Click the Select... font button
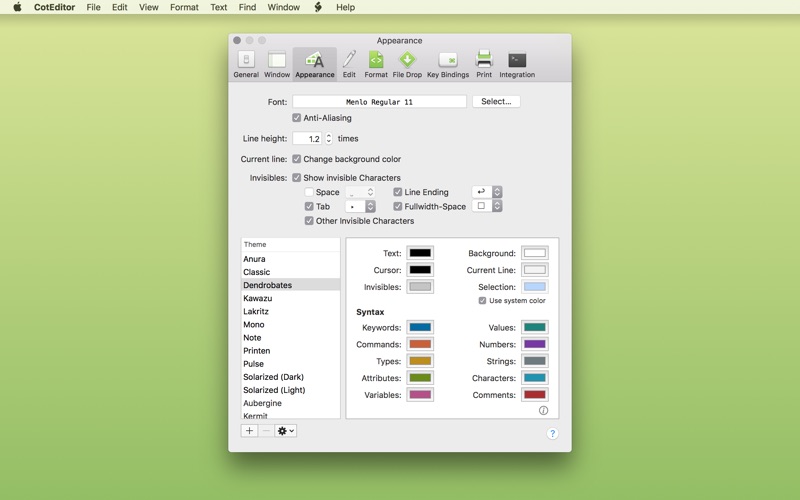 coord(496,102)
